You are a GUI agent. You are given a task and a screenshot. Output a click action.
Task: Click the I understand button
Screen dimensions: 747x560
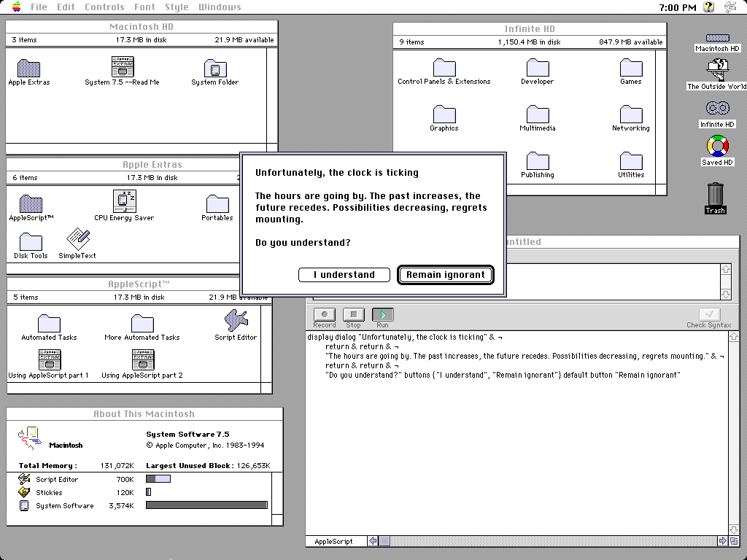344,275
